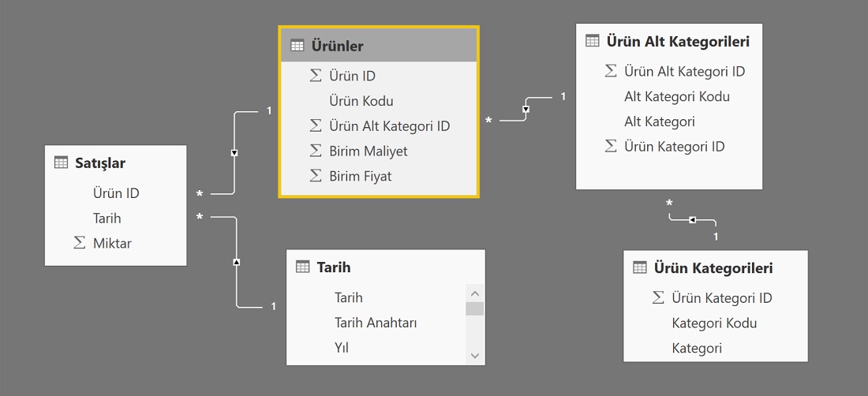
Task: Click the sigma icon next to Miktar
Action: point(79,243)
